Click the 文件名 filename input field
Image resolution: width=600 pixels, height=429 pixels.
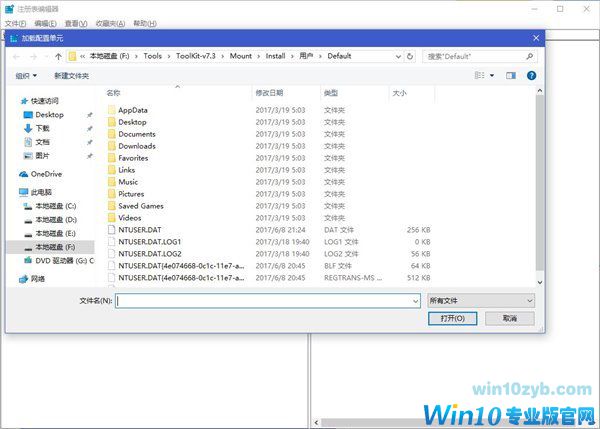pos(265,300)
